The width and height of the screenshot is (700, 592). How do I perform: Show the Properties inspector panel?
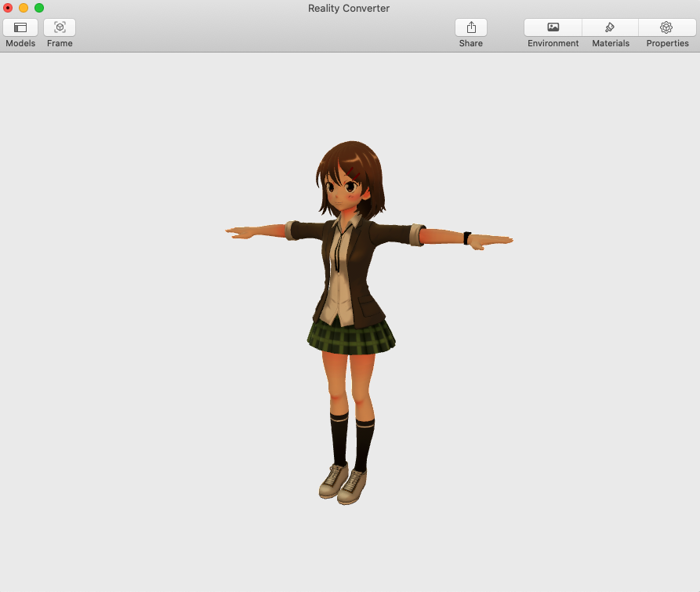point(667,27)
